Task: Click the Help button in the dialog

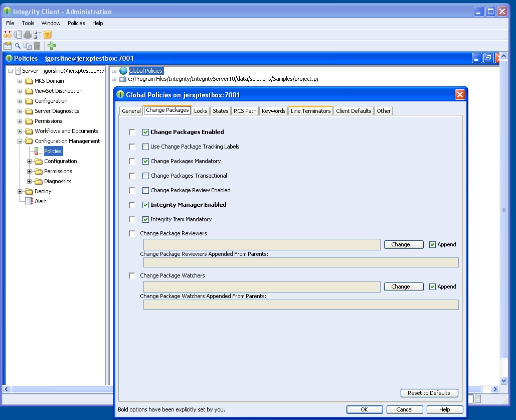Action: (445, 409)
